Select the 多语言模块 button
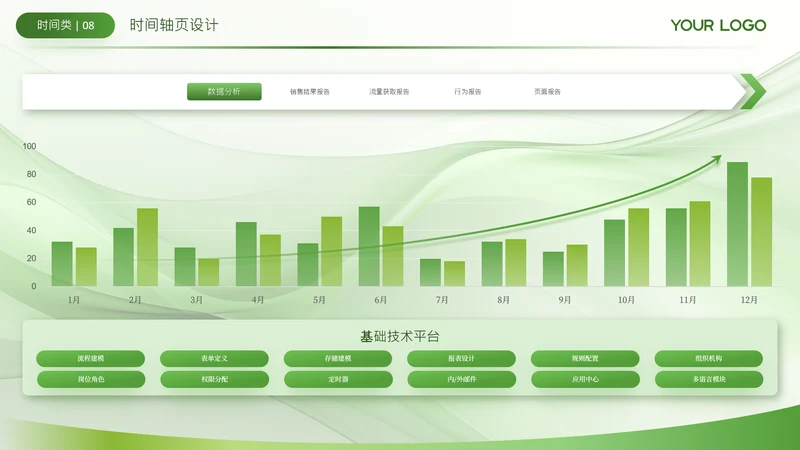The image size is (800, 450). [x=708, y=380]
